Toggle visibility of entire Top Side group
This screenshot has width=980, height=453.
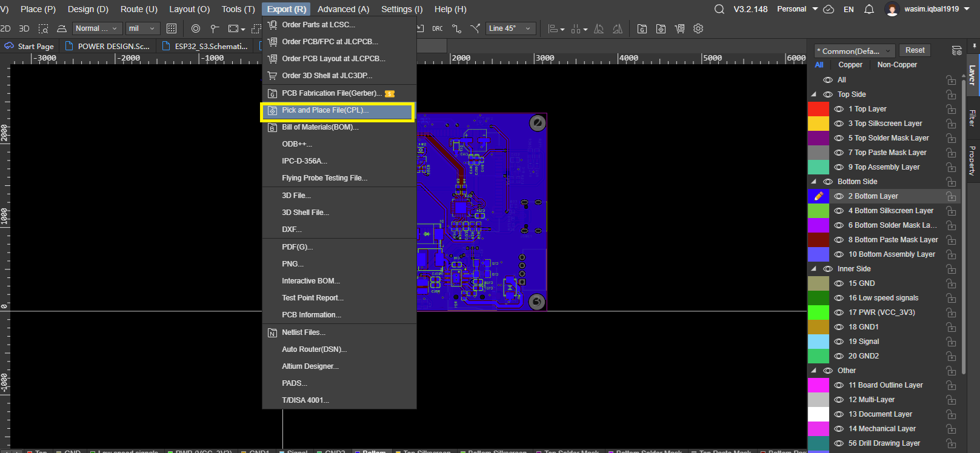828,94
